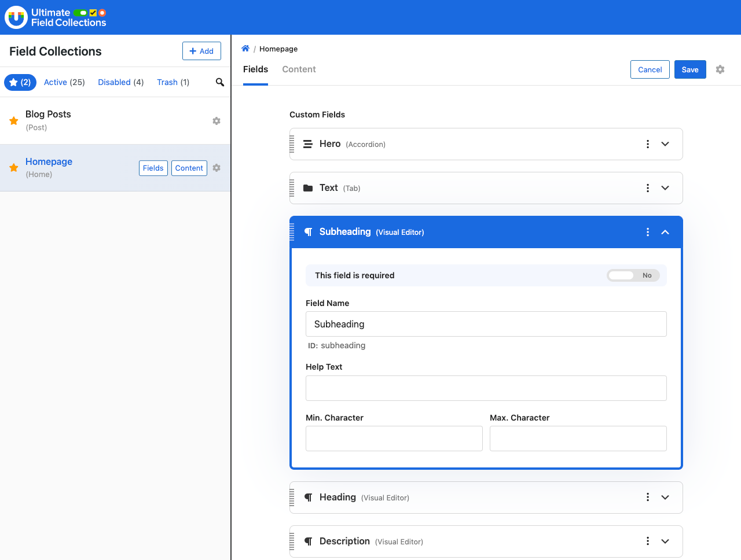Show the starred collections filter
Viewport: 741px width, 560px height.
(20, 82)
